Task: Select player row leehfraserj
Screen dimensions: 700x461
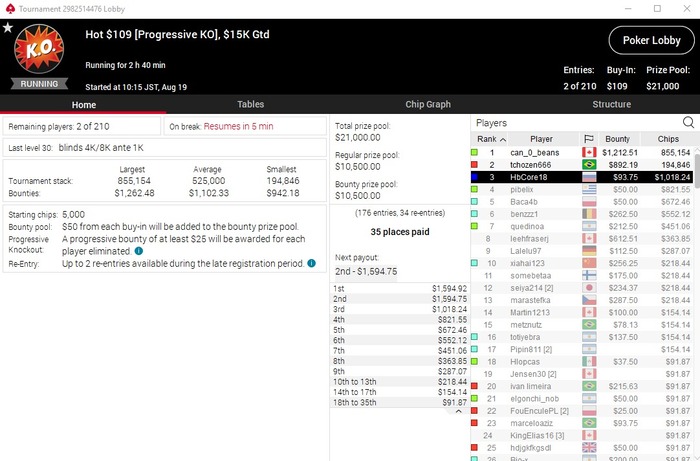Action: [x=582, y=239]
